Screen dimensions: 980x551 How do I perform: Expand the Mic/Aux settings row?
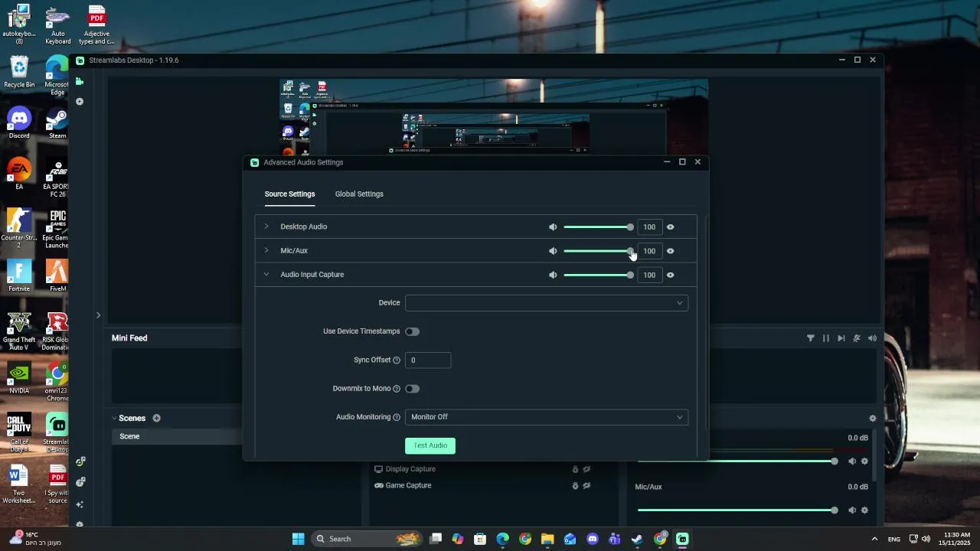tap(266, 250)
